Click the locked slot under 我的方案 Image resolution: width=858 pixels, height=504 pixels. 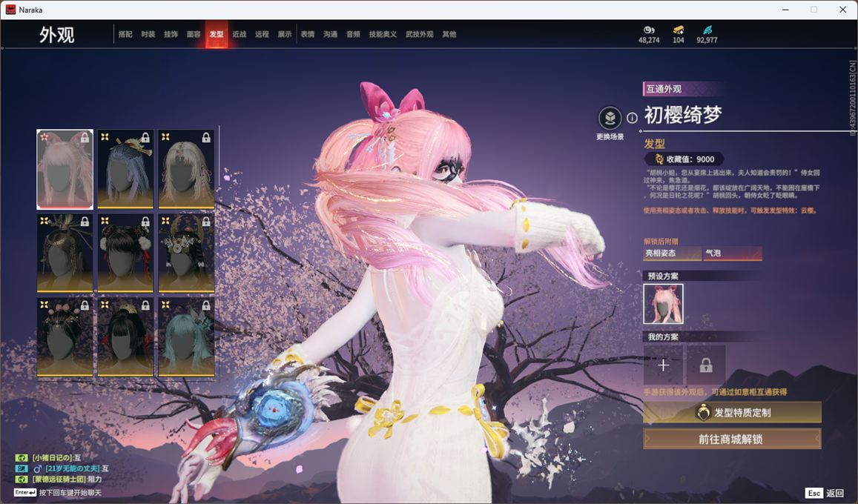point(706,365)
